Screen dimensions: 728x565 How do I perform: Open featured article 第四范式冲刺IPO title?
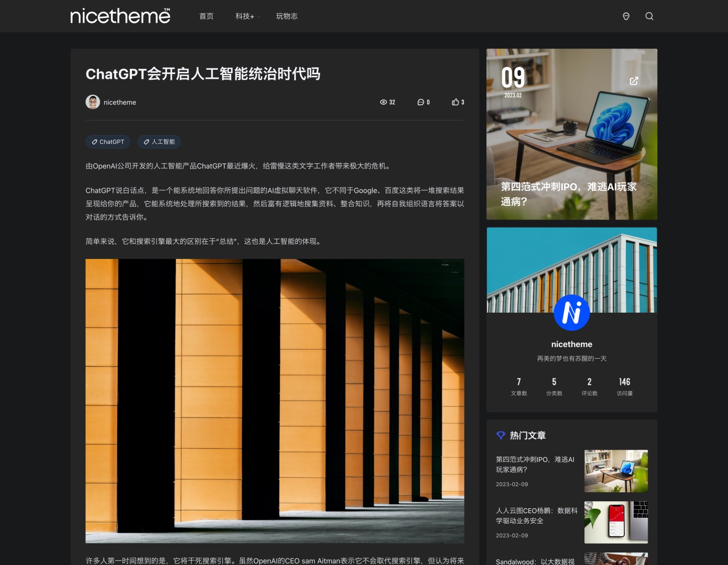(569, 194)
